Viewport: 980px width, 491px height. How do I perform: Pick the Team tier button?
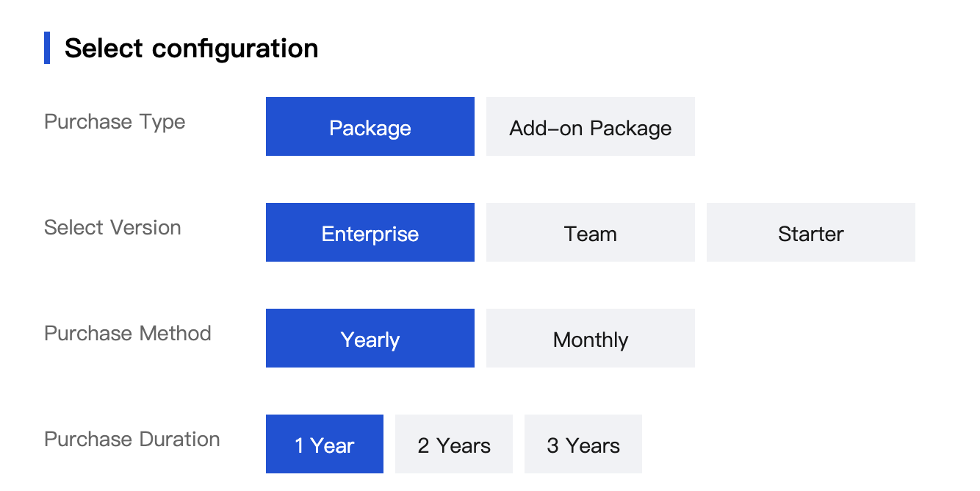point(590,232)
